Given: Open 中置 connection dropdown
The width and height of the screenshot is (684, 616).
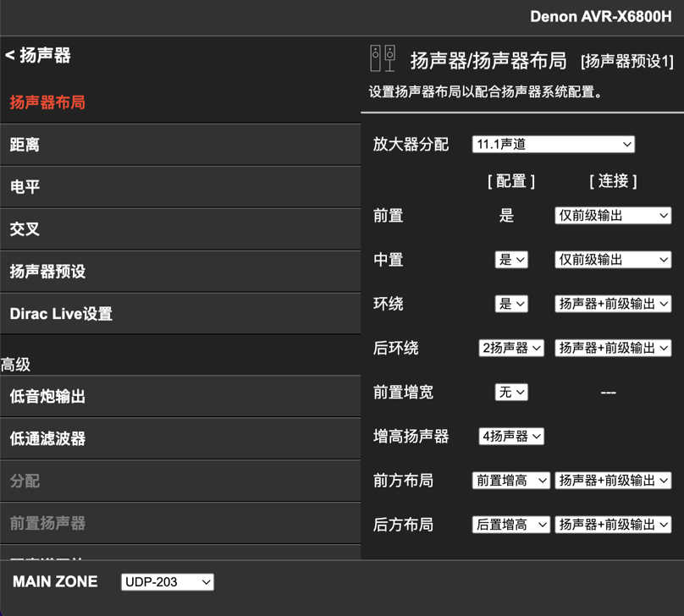Looking at the screenshot, I should tap(613, 260).
